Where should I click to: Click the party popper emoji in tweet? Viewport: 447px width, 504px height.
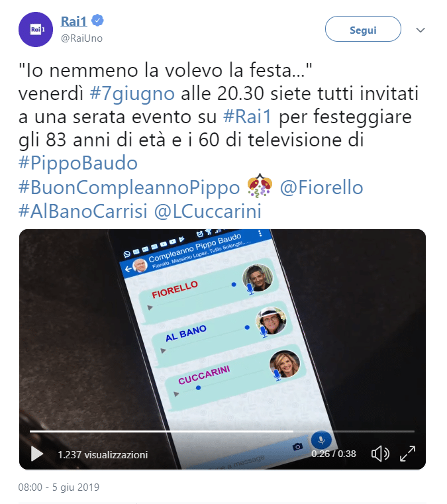click(x=260, y=186)
